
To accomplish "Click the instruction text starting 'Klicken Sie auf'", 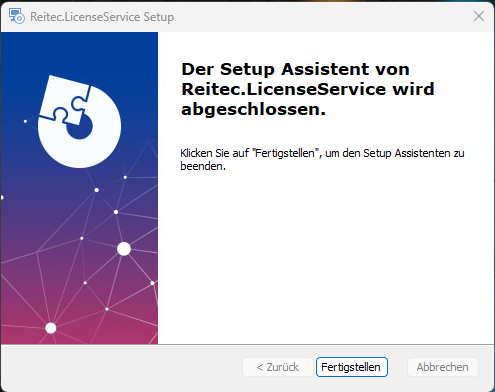I will point(322,159).
